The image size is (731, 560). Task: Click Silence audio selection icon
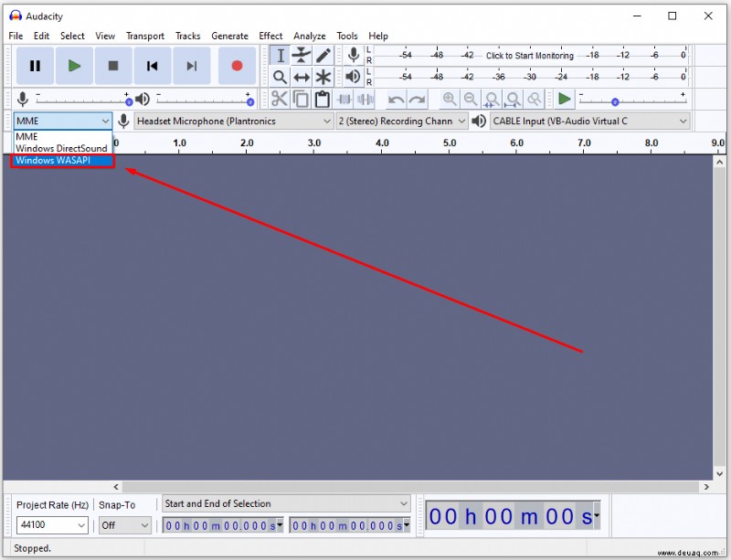click(365, 99)
